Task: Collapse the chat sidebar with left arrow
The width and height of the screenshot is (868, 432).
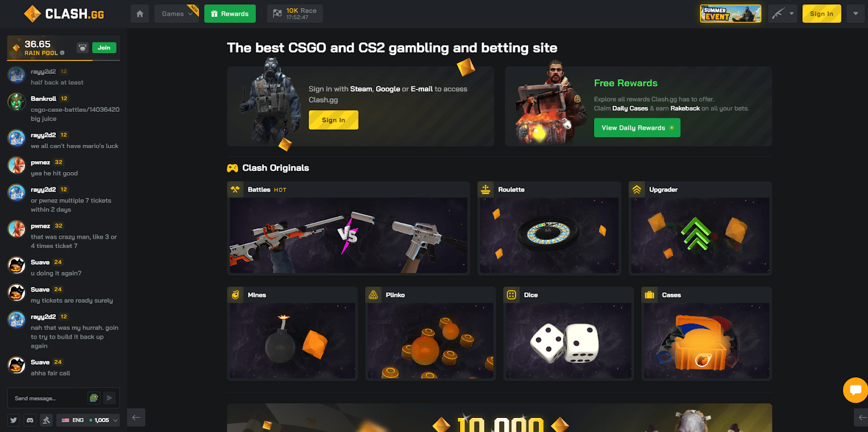Action: 136,417
